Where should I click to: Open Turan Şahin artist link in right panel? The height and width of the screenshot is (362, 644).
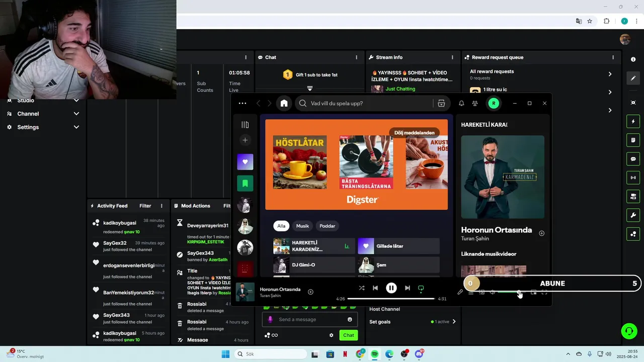(x=475, y=239)
